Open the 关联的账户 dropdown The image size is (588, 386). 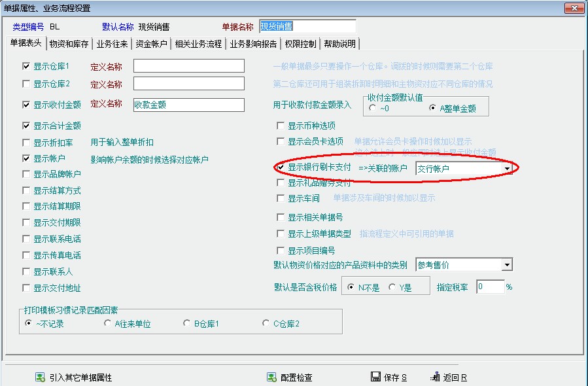(507, 169)
